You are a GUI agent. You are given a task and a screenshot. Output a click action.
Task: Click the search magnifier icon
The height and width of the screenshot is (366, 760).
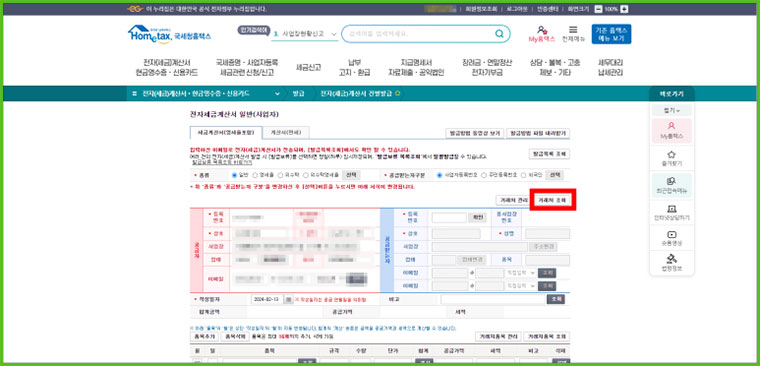(x=499, y=34)
